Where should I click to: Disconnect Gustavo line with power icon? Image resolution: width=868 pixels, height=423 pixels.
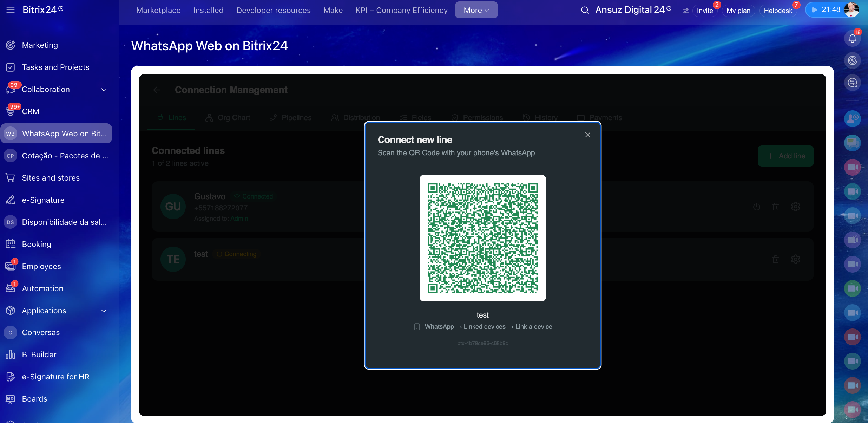pyautogui.click(x=756, y=207)
